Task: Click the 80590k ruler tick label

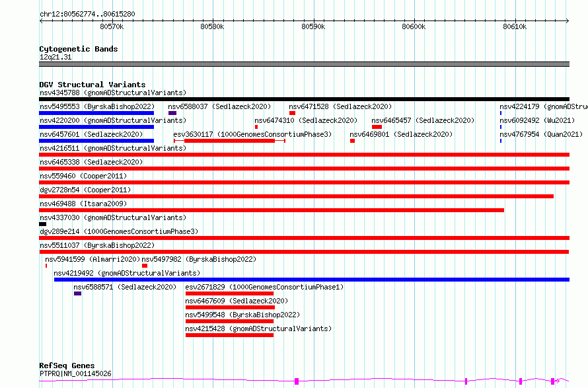Action: tap(313, 26)
